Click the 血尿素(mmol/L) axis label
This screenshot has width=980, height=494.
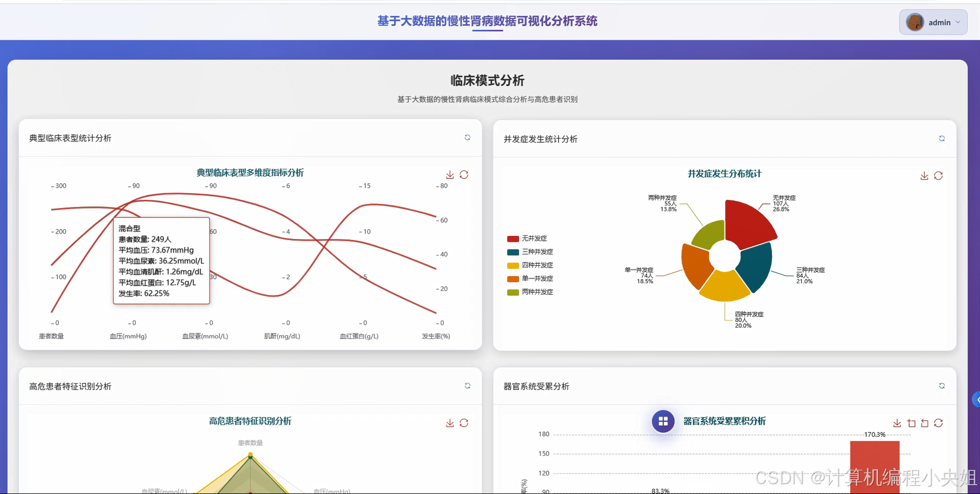point(205,336)
